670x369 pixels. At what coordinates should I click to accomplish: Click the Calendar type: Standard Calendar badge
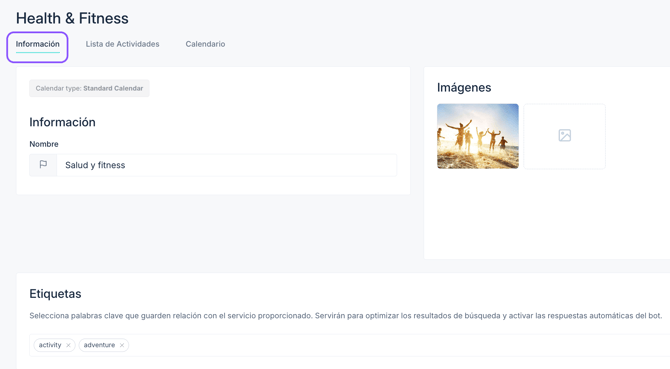[89, 88]
